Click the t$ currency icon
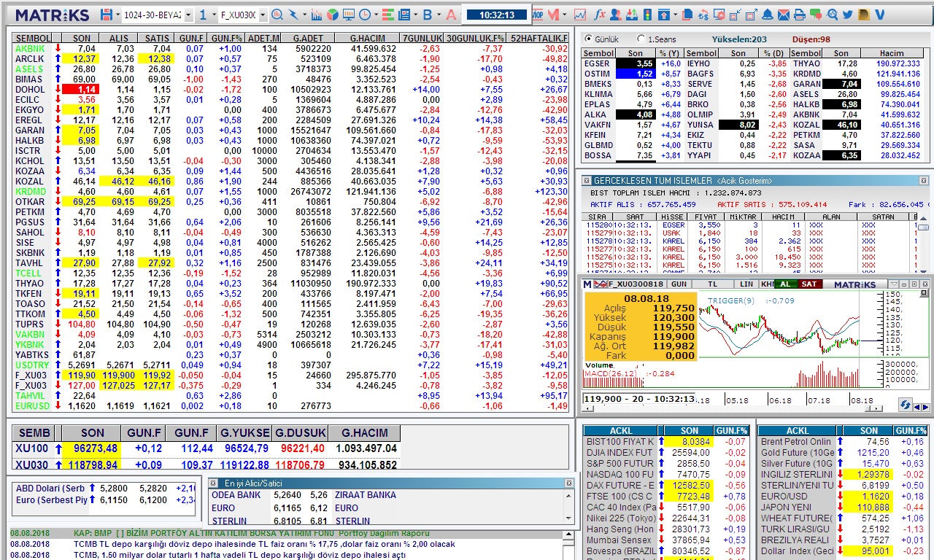This screenshot has height=560, width=934. coord(703,15)
